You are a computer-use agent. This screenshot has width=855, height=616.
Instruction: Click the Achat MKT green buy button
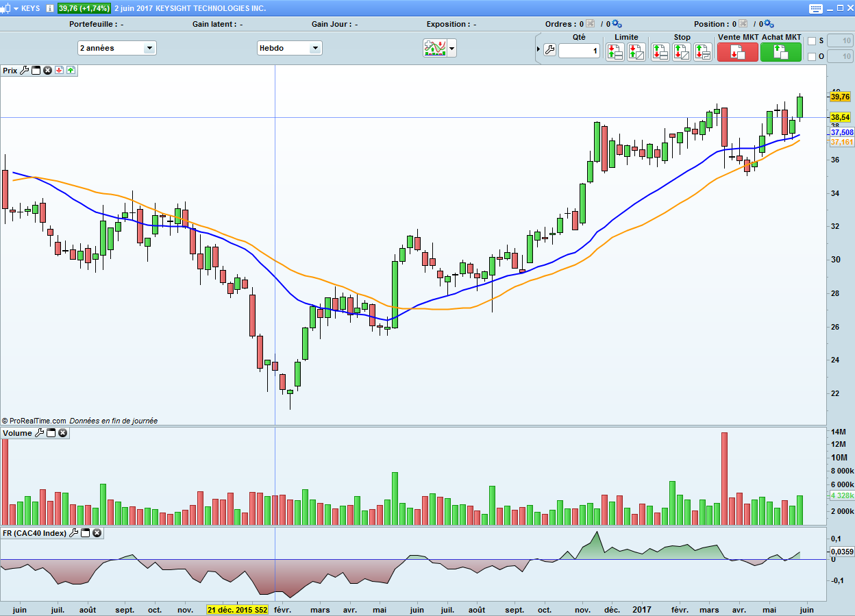(781, 52)
